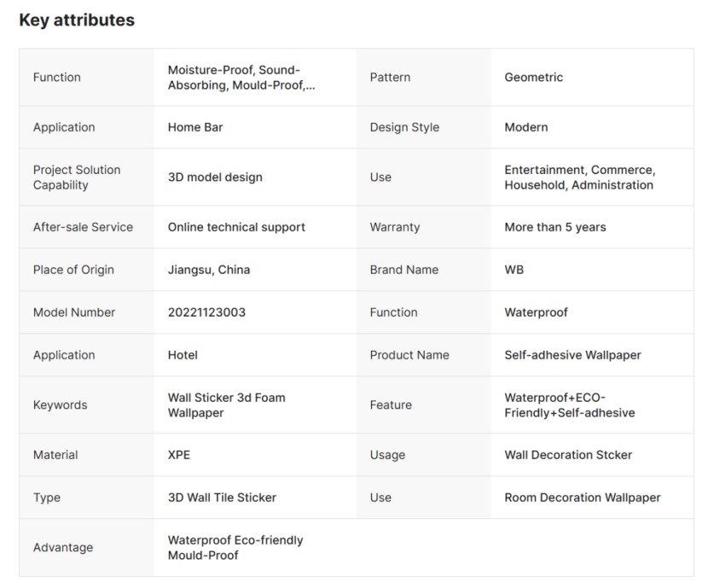Click the Key attributes heading

(x=77, y=20)
